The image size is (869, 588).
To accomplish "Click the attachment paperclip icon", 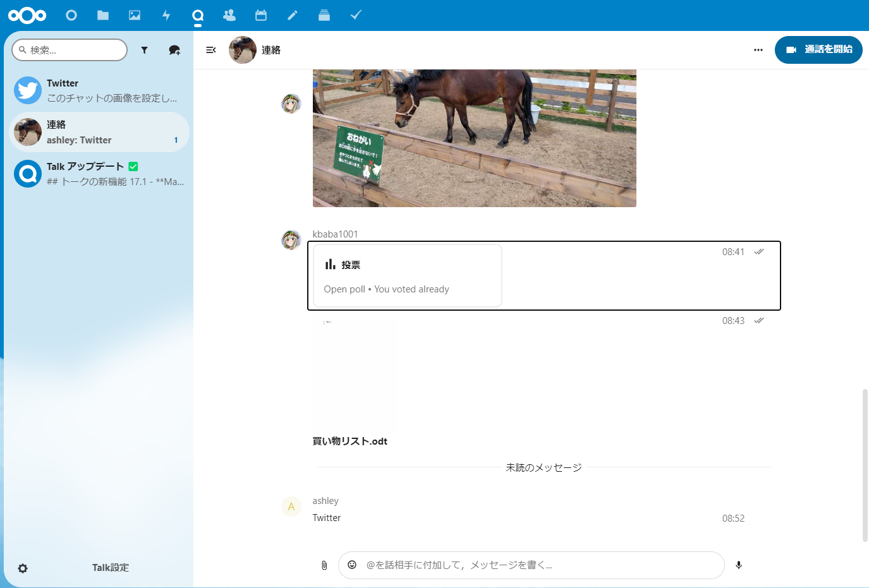I will click(324, 565).
